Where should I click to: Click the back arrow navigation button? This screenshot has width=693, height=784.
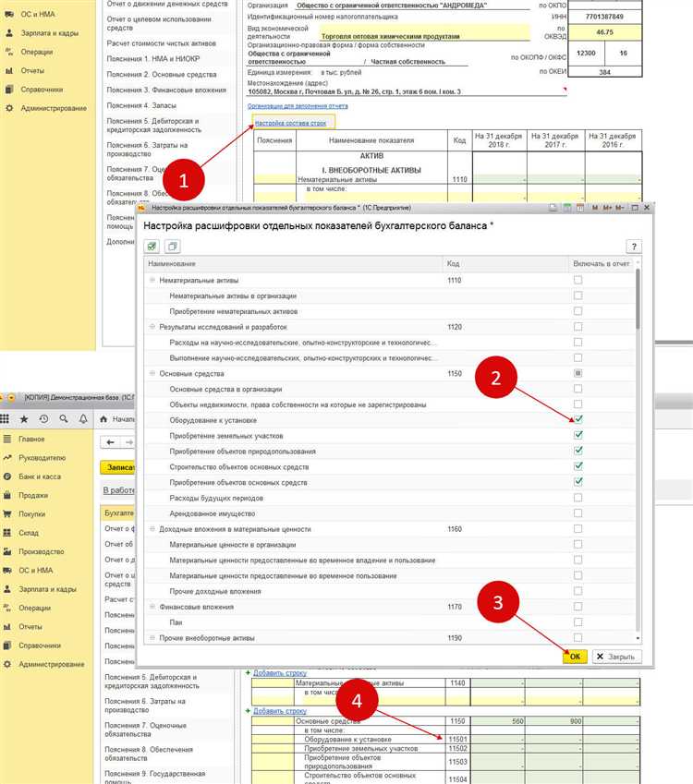(x=111, y=442)
